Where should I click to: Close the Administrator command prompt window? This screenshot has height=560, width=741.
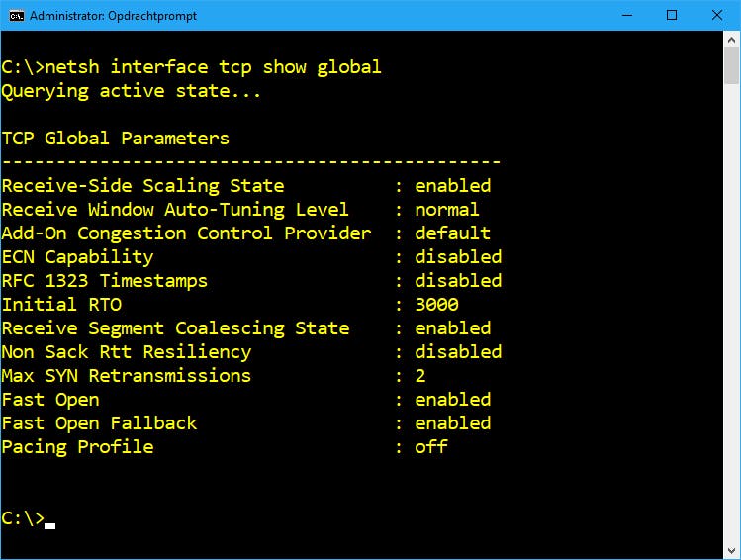tap(717, 15)
